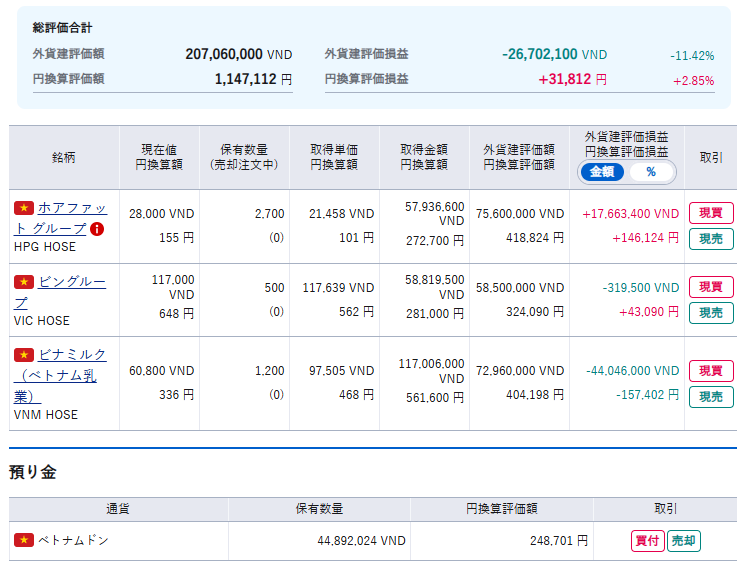This screenshot has width=737, height=565.
Task: Select the -157,402 円 loss
Action: point(648,395)
